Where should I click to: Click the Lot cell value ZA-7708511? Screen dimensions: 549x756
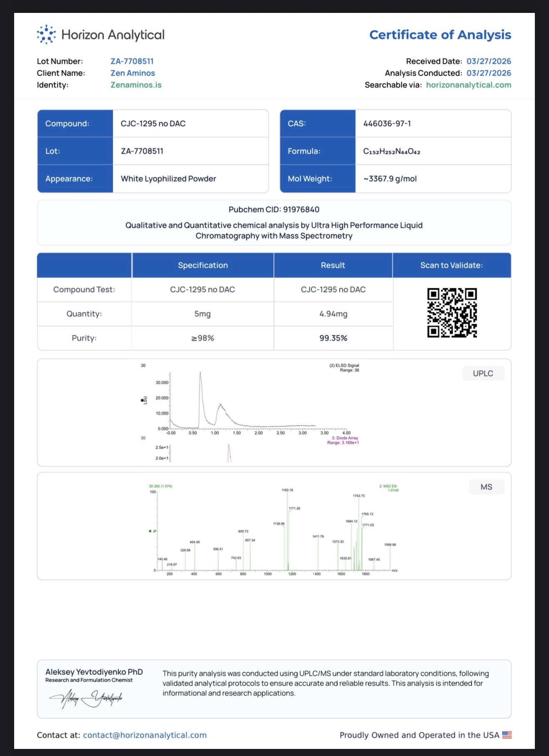[x=142, y=151]
